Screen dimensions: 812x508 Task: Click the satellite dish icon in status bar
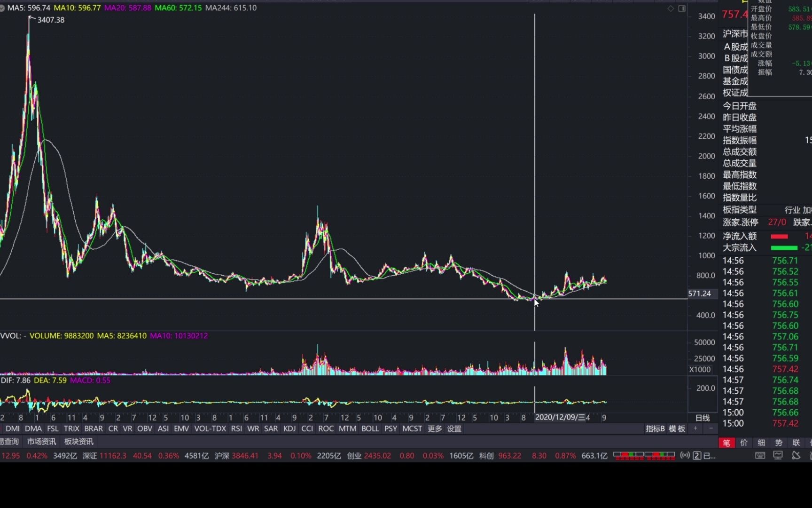pyautogui.click(x=796, y=455)
